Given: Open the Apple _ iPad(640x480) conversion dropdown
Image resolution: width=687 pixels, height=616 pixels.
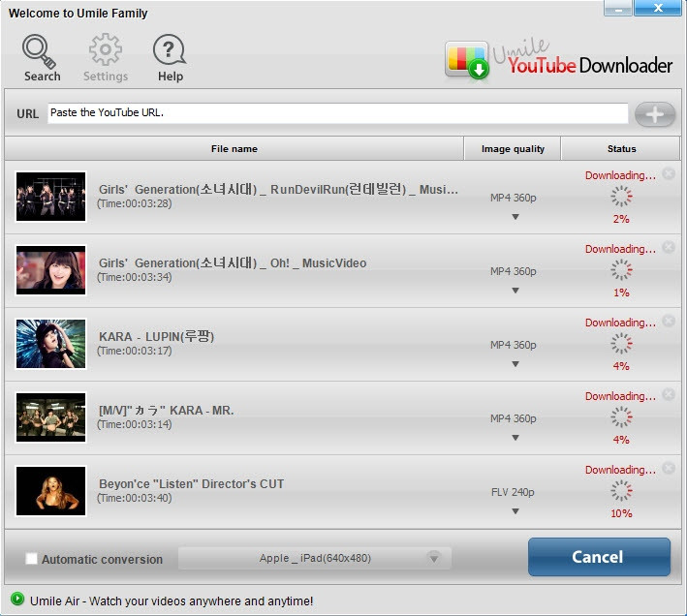Looking at the screenshot, I should (x=315, y=558).
